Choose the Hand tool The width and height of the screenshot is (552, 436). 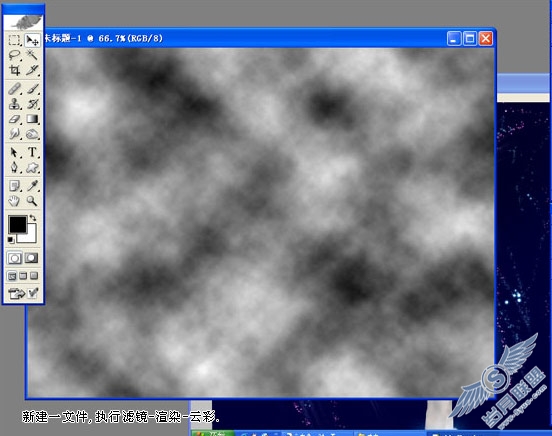tap(14, 201)
